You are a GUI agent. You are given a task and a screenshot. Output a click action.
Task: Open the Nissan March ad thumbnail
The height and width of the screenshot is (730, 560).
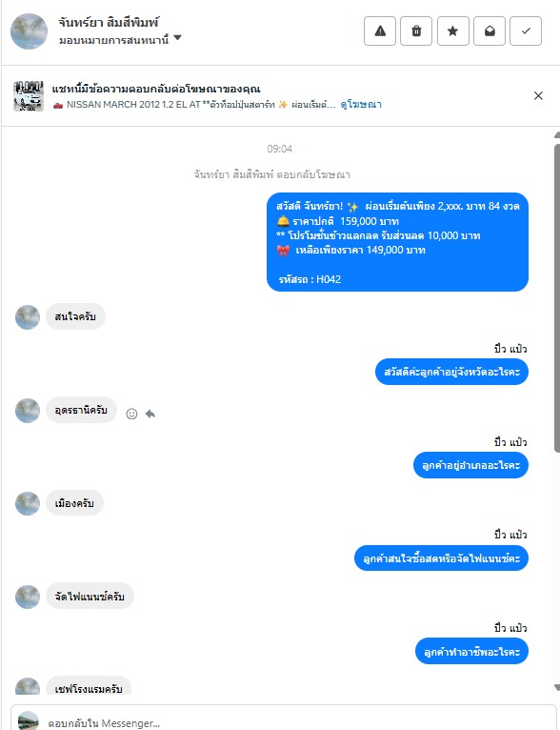[x=29, y=96]
